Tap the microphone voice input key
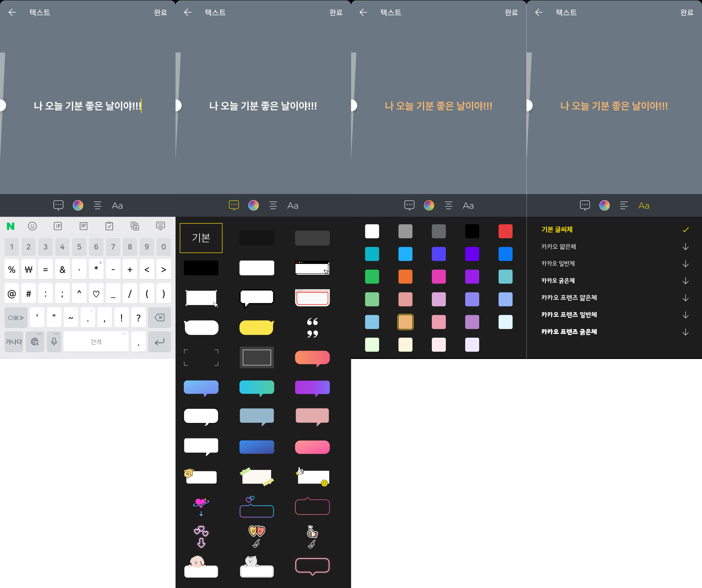This screenshot has width=702, height=588. 54,341
